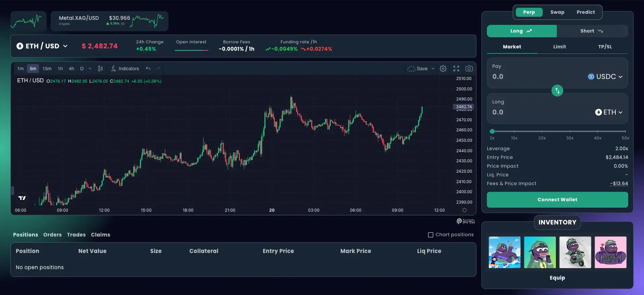The width and height of the screenshot is (644, 295).
Task: Open the Indicators menu
Action: click(x=125, y=69)
